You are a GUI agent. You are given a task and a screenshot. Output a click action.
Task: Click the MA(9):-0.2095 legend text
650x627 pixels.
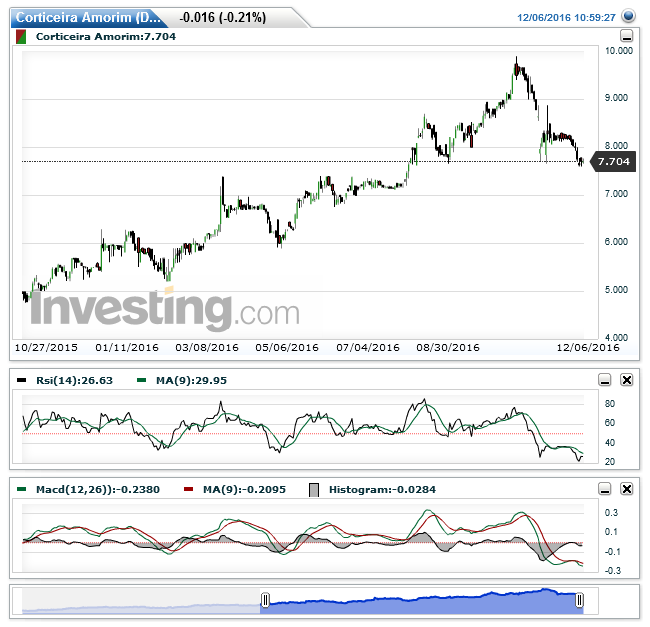pyautogui.click(x=244, y=489)
